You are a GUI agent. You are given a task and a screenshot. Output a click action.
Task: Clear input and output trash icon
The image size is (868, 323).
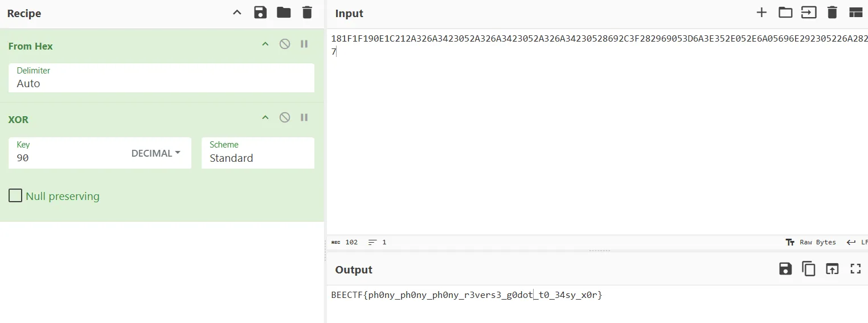(x=832, y=13)
